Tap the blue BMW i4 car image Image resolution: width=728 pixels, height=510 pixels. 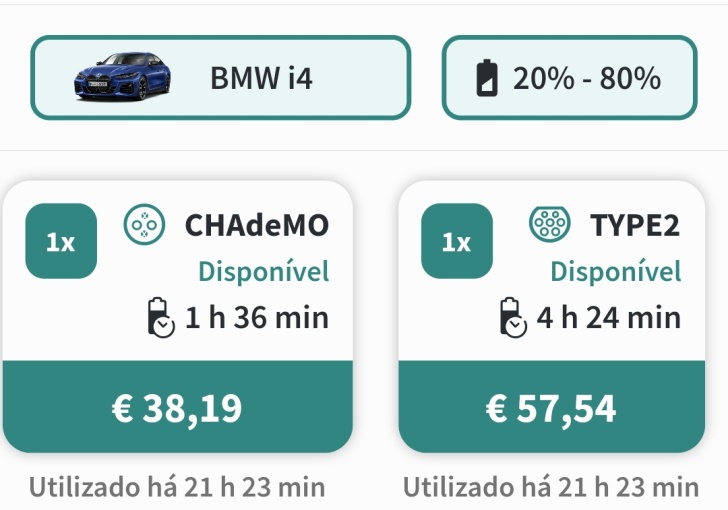coord(122,76)
